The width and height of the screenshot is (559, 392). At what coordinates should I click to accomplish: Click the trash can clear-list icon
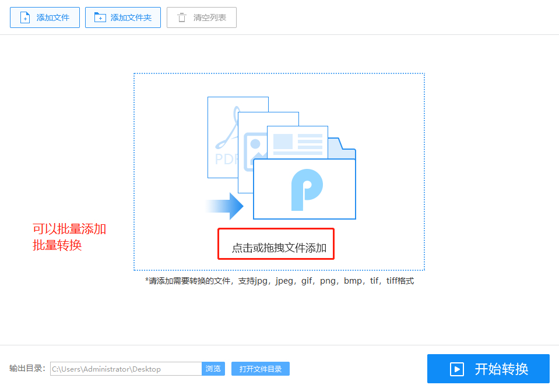pos(182,17)
